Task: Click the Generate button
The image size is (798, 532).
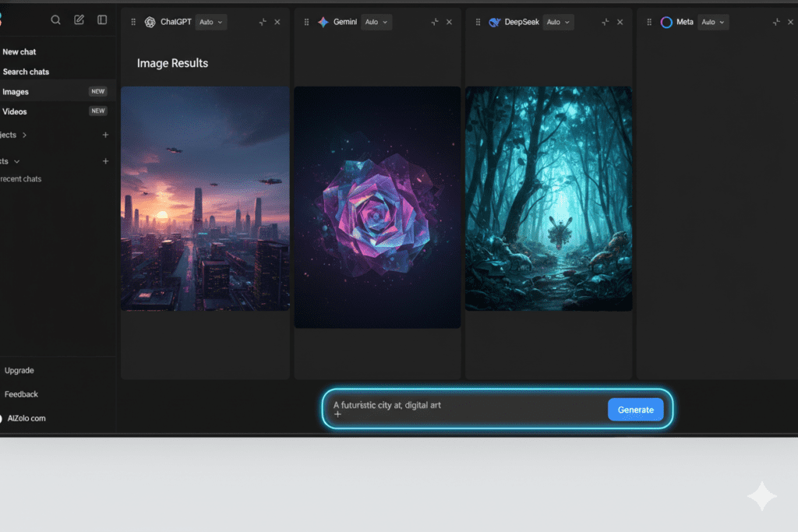Action: pyautogui.click(x=635, y=409)
